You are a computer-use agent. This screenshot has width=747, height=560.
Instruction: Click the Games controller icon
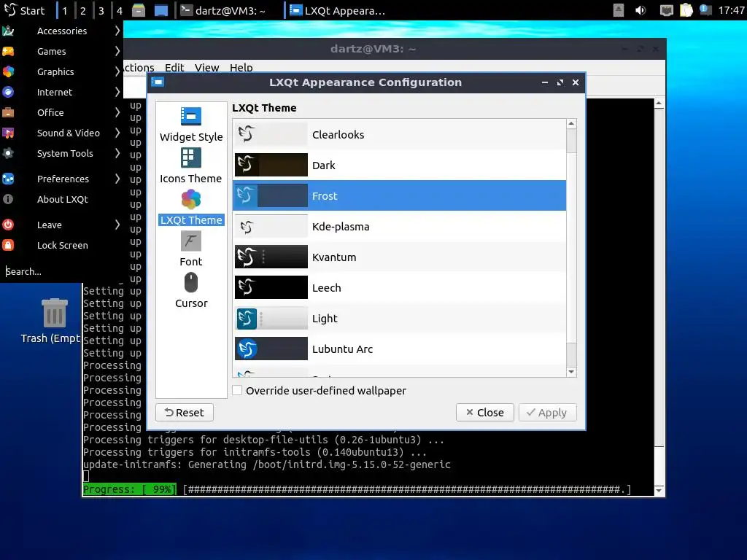[8, 52]
